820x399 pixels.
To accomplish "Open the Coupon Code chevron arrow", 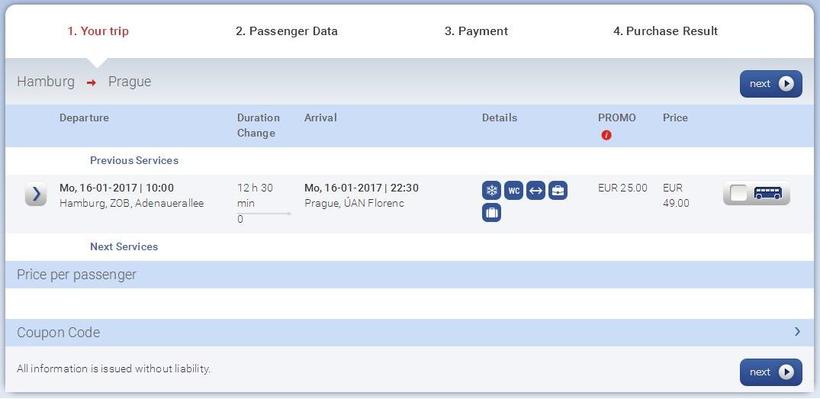I will pos(797,332).
